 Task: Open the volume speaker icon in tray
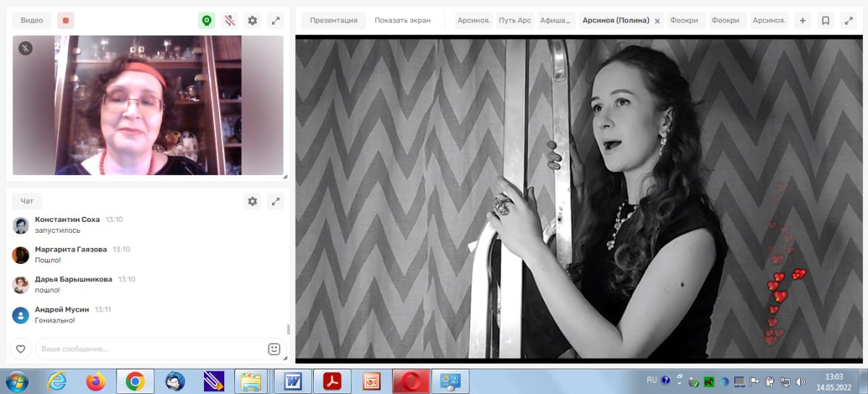(801, 381)
